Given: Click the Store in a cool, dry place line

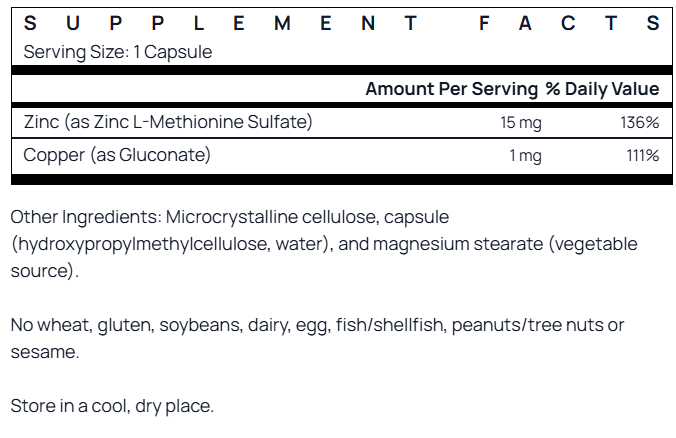Looking at the screenshot, I should [112, 406].
